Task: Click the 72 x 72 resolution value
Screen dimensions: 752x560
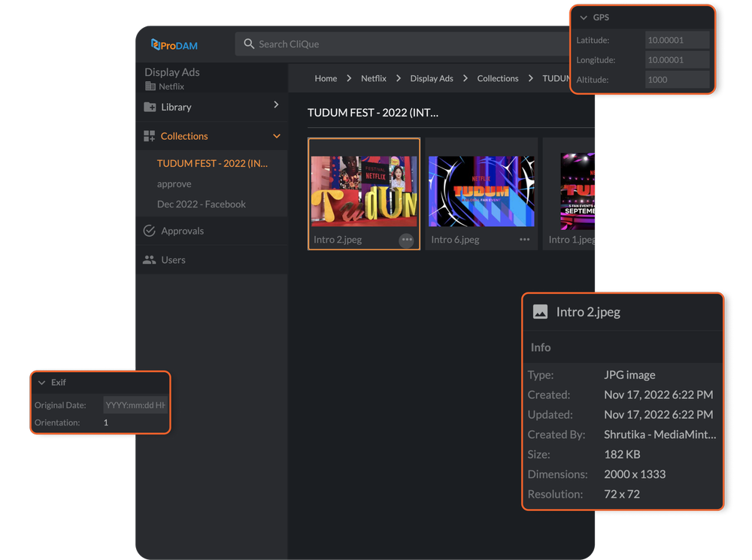Action: pos(622,495)
